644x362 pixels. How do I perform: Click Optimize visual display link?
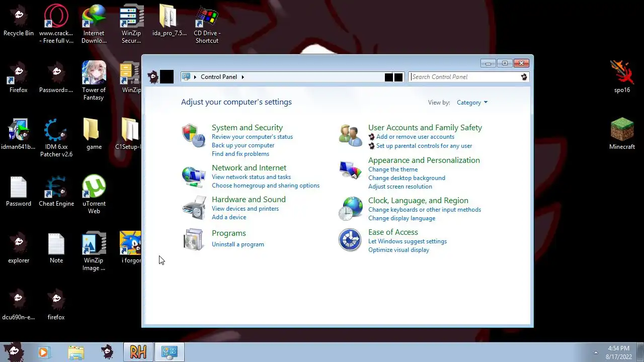click(398, 250)
